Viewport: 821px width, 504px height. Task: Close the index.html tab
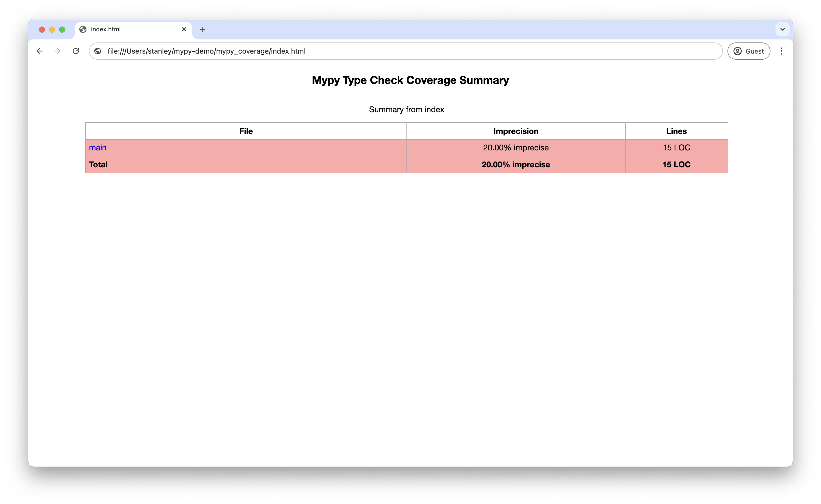pos(184,29)
